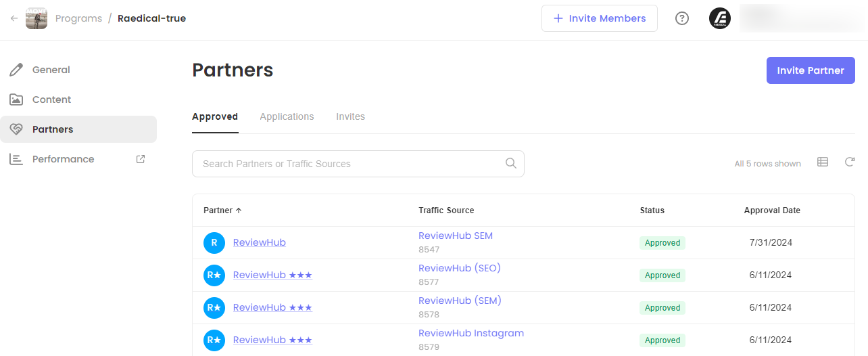Image resolution: width=868 pixels, height=356 pixels.
Task: Open the help question mark icon
Action: coord(682,18)
